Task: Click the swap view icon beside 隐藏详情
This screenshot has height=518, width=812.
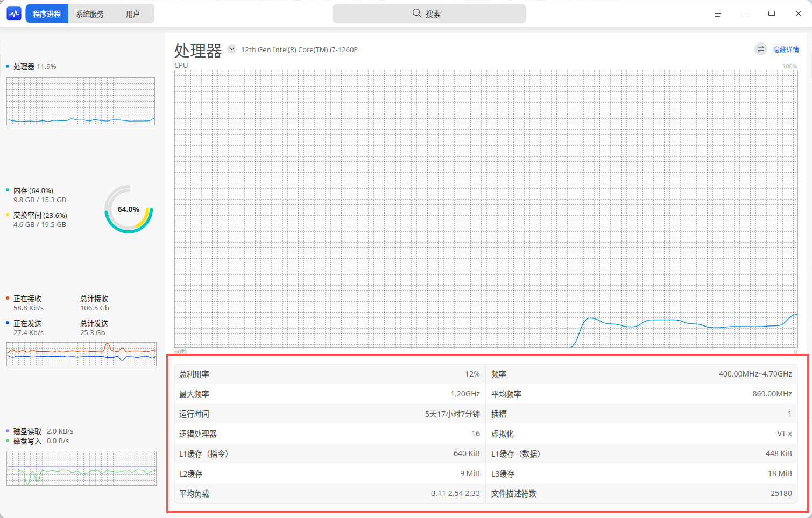Action: pyautogui.click(x=760, y=49)
